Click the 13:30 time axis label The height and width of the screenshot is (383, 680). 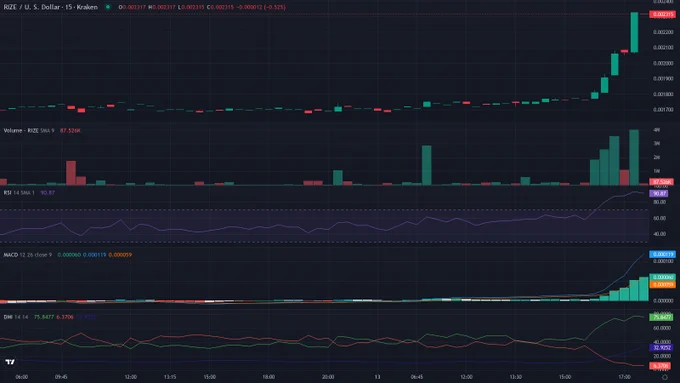coord(515,377)
